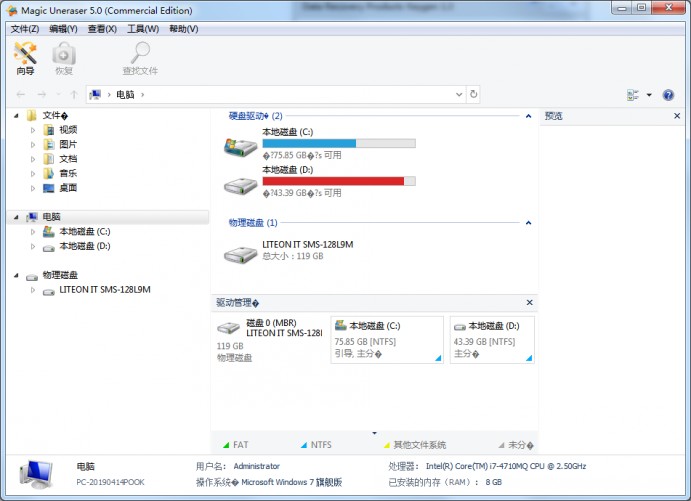The width and height of the screenshot is (691, 501).
Task: Launch the 向导 wizard tool
Action: tap(25, 59)
